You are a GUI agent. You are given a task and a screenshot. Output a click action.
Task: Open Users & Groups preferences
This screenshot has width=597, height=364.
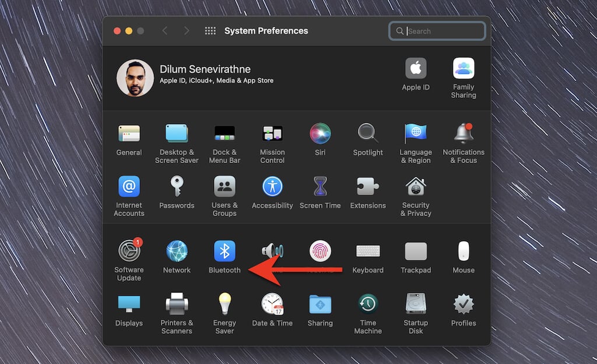pyautogui.click(x=224, y=186)
